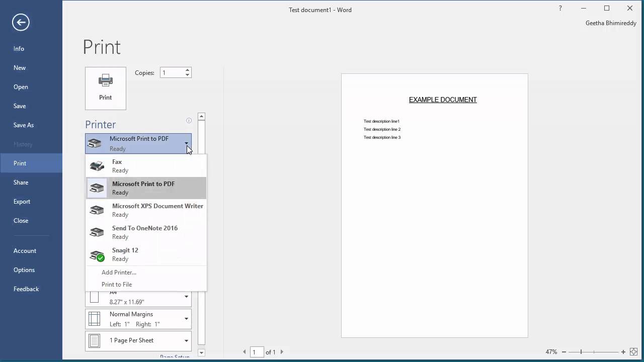Open the 1 Page Per Sheet dropdown

tap(138, 340)
